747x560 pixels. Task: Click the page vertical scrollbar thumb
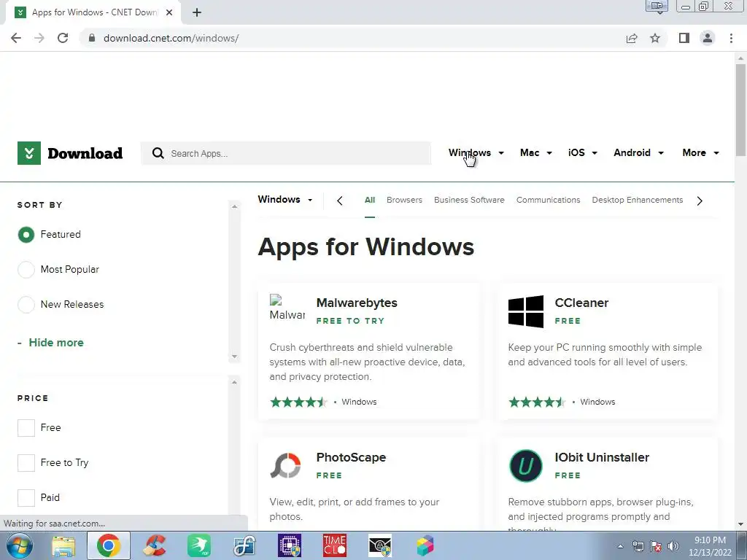coord(741,109)
